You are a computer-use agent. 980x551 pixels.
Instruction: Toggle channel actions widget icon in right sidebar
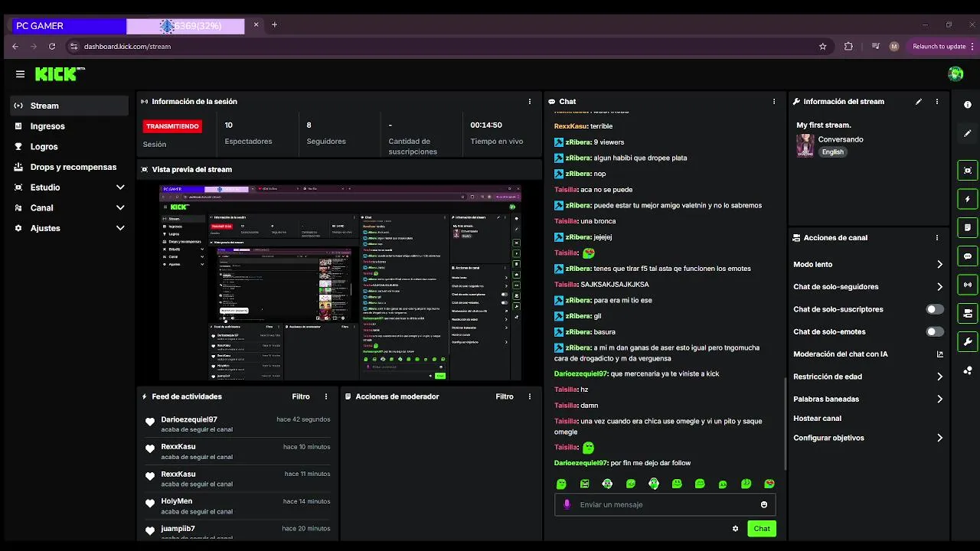pos(968,313)
